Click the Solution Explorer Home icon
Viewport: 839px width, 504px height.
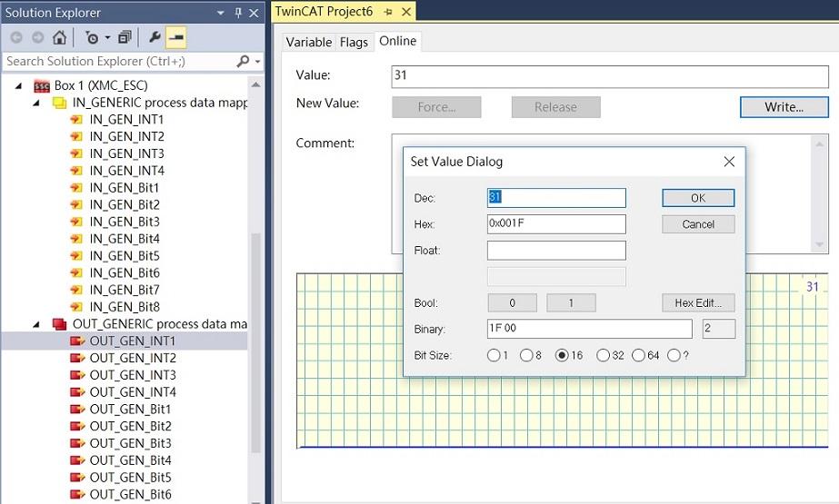pos(59,38)
